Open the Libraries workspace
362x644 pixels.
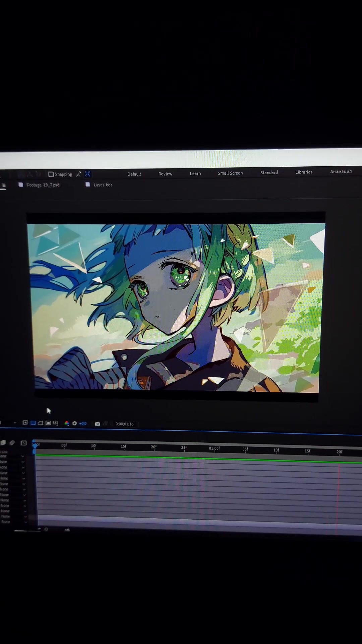[x=304, y=172]
